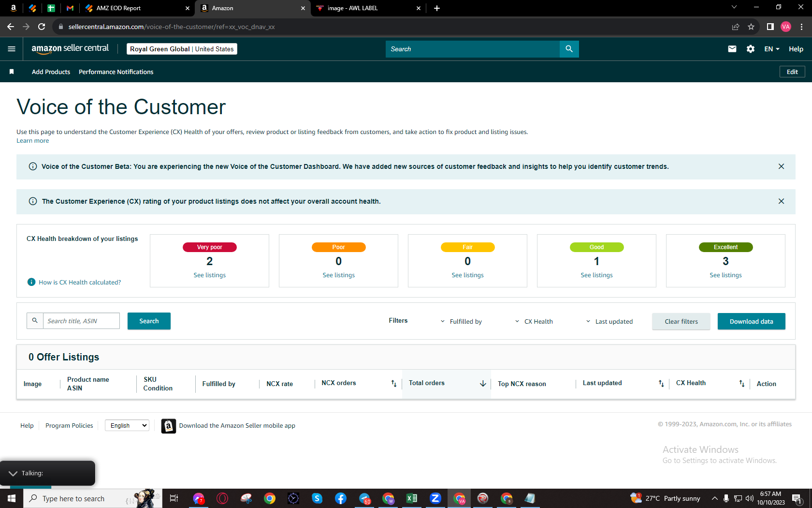The image size is (812, 508).
Task: Show hidden system tray icons
Action: point(714,498)
